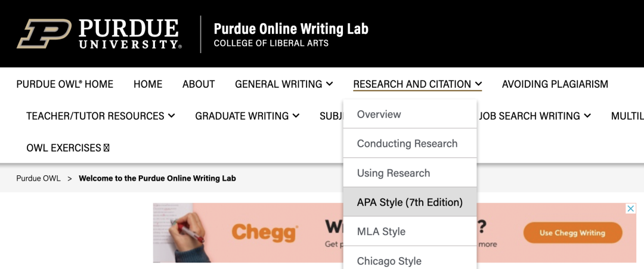
Task: Open OWL Exercises link
Action: click(68, 148)
